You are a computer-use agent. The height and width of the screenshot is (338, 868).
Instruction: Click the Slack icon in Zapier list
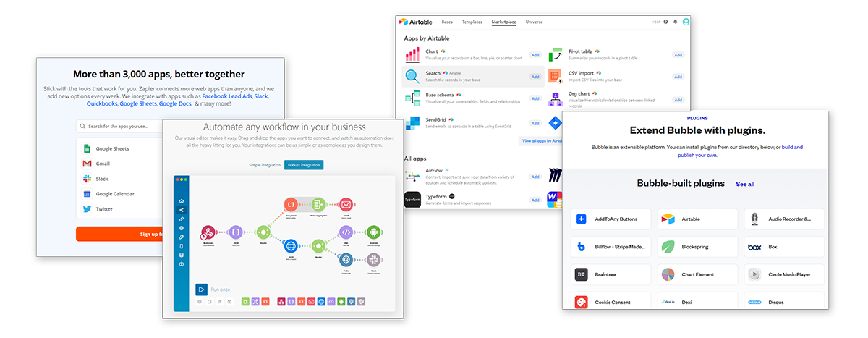tap(87, 179)
